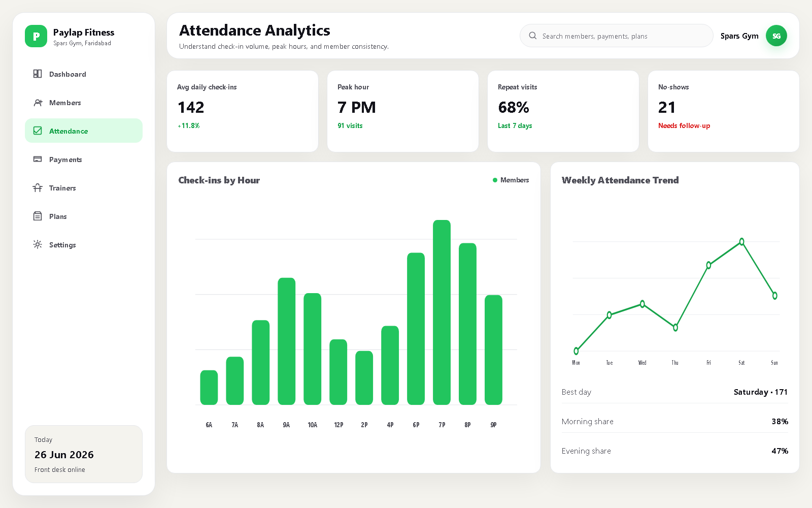Select the Attendance menu item
This screenshot has width=812, height=508.
click(x=84, y=131)
